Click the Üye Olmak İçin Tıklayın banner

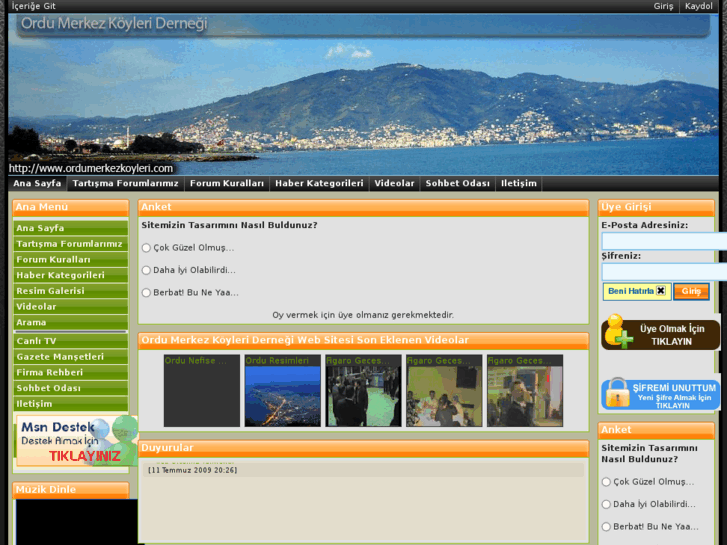tap(661, 333)
